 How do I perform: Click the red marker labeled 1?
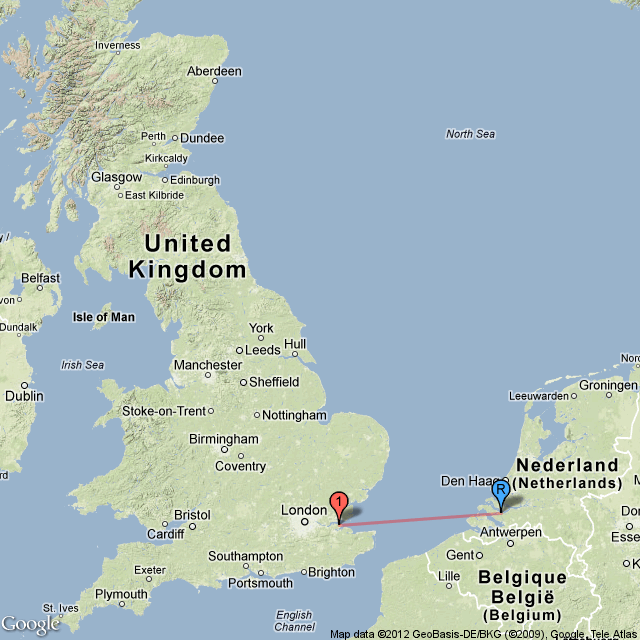click(x=339, y=506)
